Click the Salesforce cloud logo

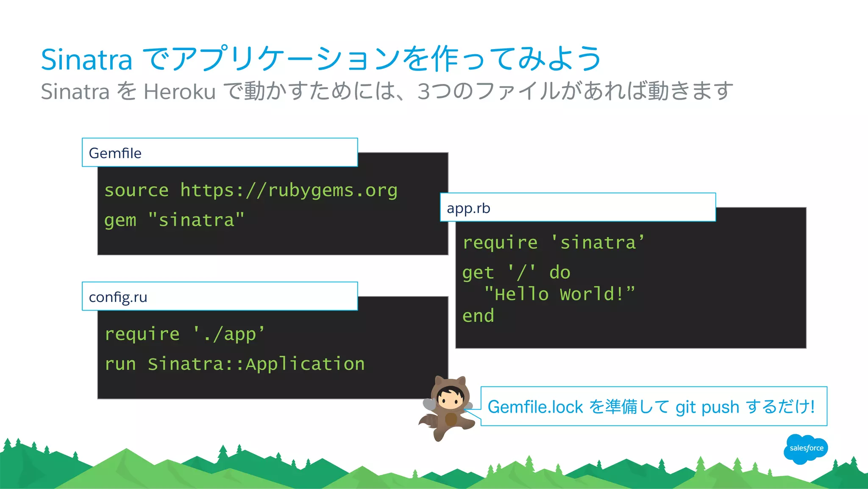click(806, 449)
